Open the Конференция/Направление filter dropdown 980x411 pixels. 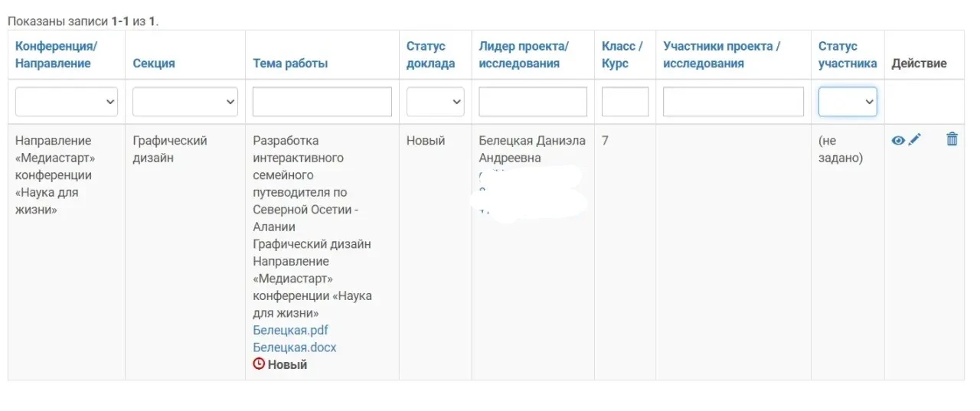tap(67, 102)
